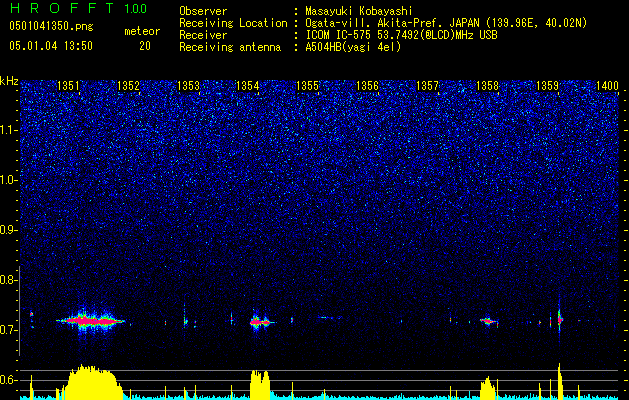Click the tall yellow power spike at 1359
Image resolution: width=629 pixels, height=400 pixels.
click(x=560, y=381)
